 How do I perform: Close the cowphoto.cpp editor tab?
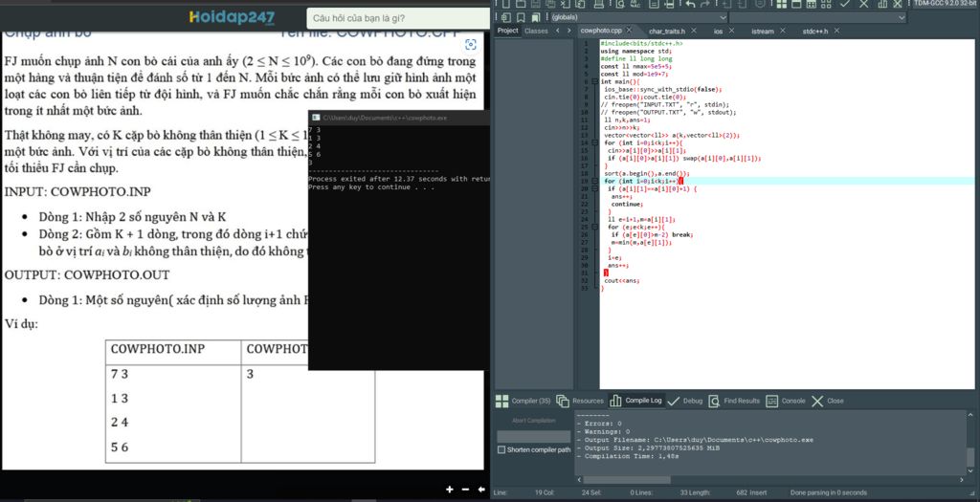tap(629, 31)
